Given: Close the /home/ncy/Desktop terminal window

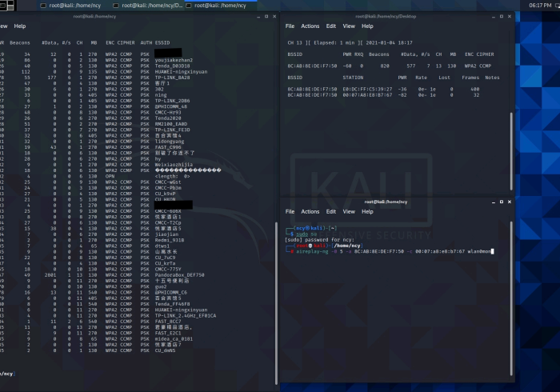Looking at the screenshot, I should (508, 16).
